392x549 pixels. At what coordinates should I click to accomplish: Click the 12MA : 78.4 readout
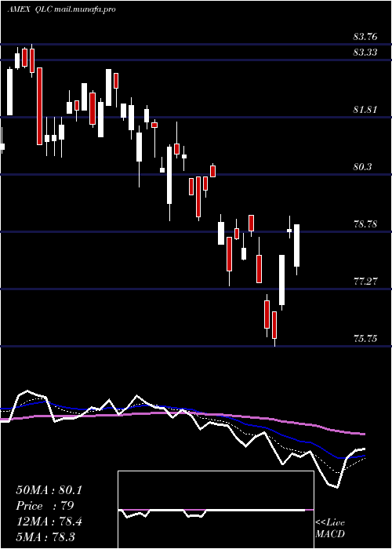pos(49,522)
